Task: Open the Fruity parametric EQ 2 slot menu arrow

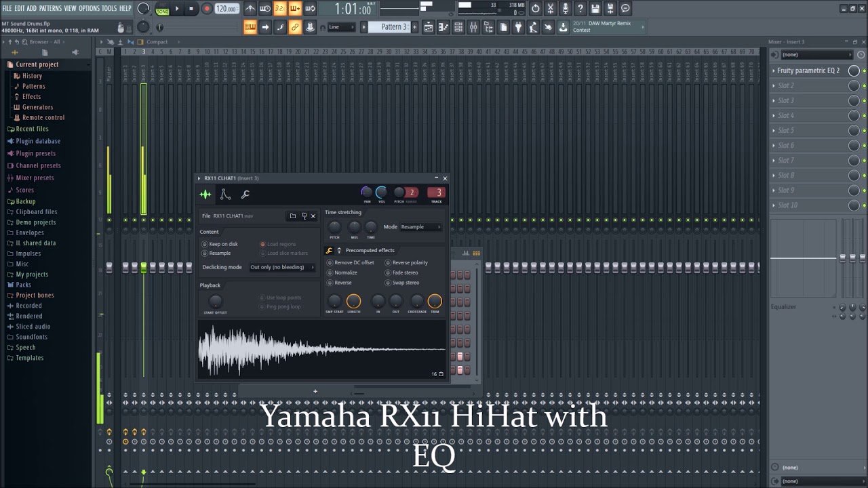Action: pyautogui.click(x=774, y=70)
